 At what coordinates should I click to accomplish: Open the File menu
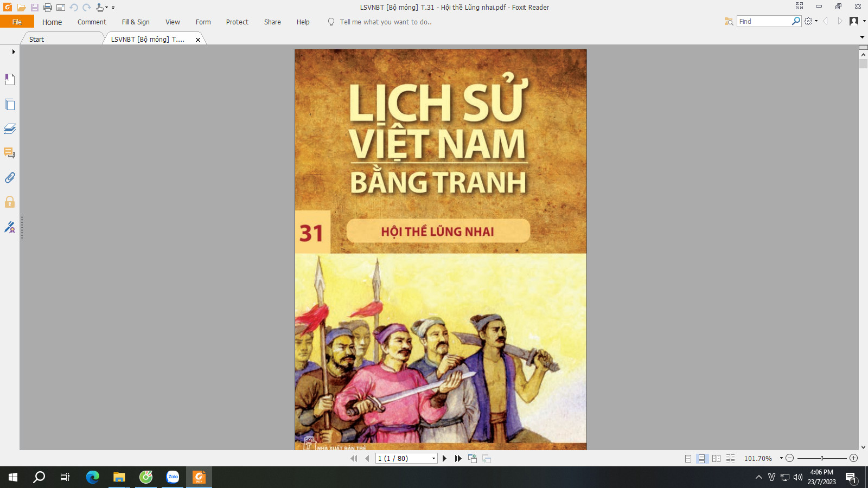(x=17, y=22)
